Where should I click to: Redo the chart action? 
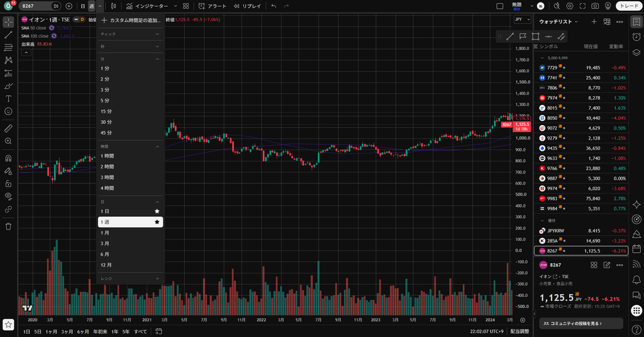coord(286,6)
